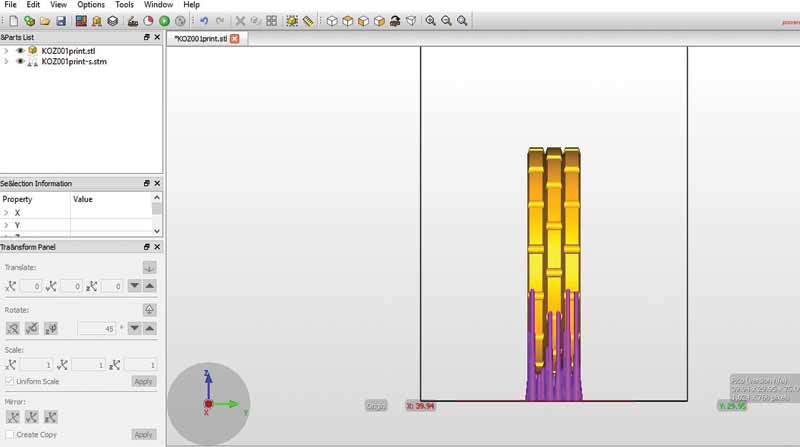This screenshot has height=447, width=800.
Task: Expand the KOZ001print-s.stm tree item
Action: 7,61
